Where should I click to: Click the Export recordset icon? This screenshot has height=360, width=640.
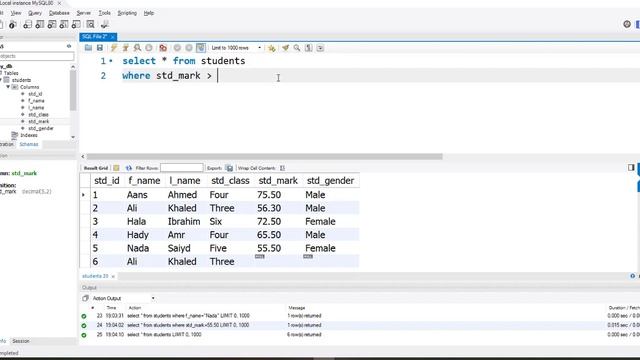pyautogui.click(x=229, y=168)
